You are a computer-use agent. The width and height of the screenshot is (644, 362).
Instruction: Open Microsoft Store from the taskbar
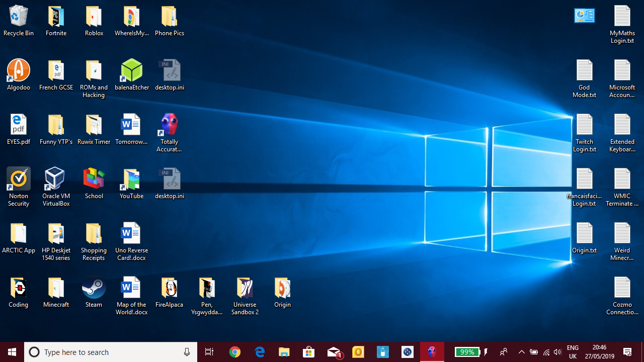pos(309,352)
